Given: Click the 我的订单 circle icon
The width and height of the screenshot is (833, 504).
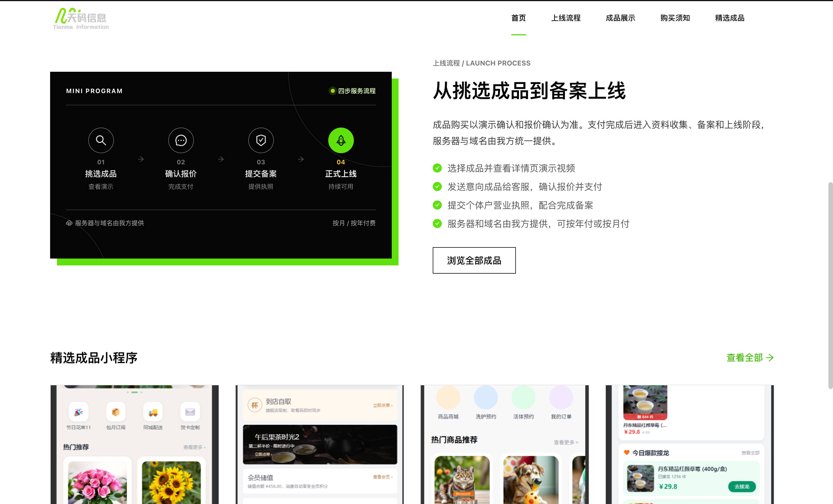Looking at the screenshot, I should [561, 397].
